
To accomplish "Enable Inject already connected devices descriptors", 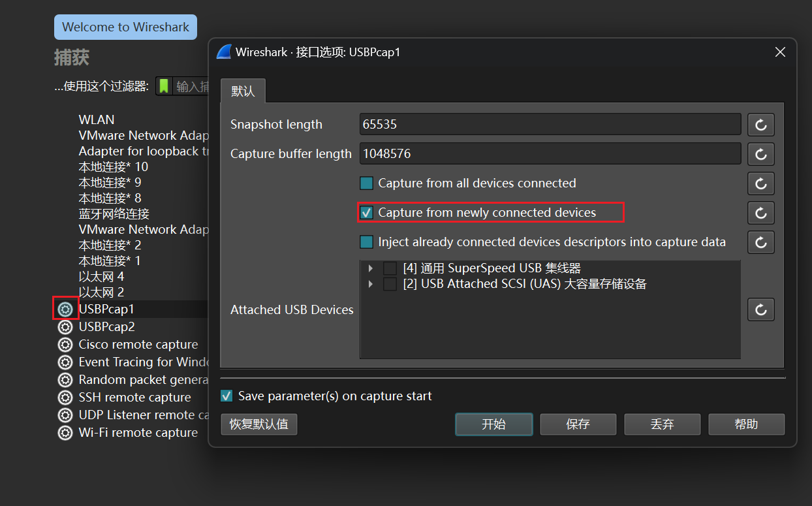I will [366, 242].
